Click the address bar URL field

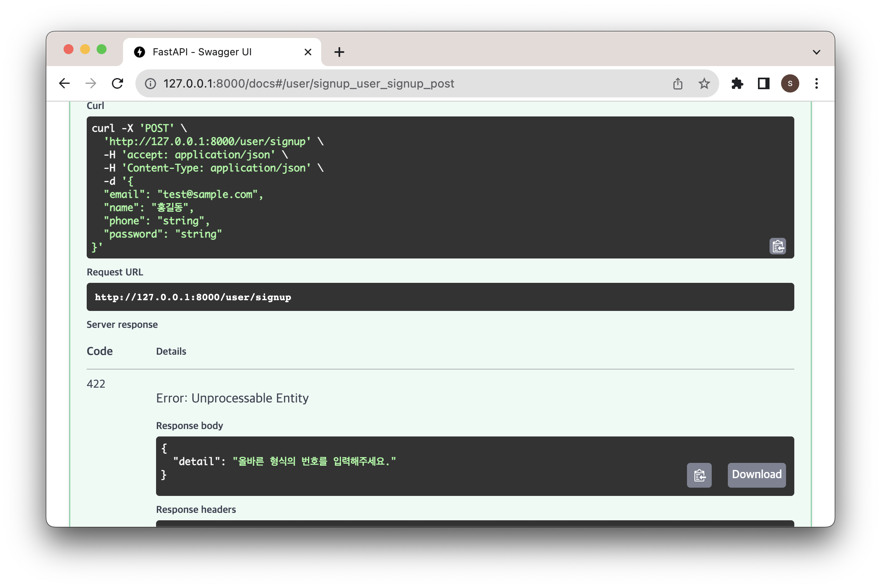click(372, 84)
